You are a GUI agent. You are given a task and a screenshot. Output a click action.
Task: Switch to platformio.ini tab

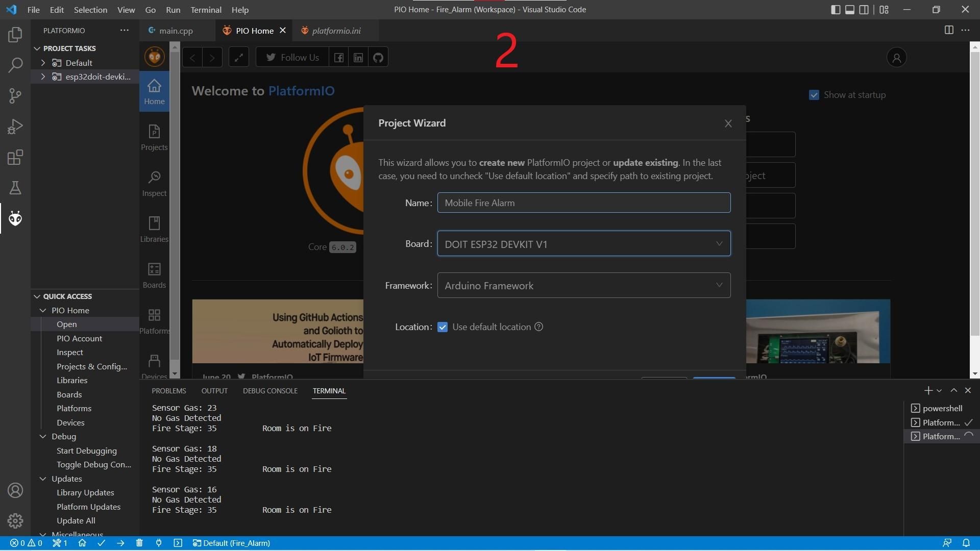[x=336, y=31]
